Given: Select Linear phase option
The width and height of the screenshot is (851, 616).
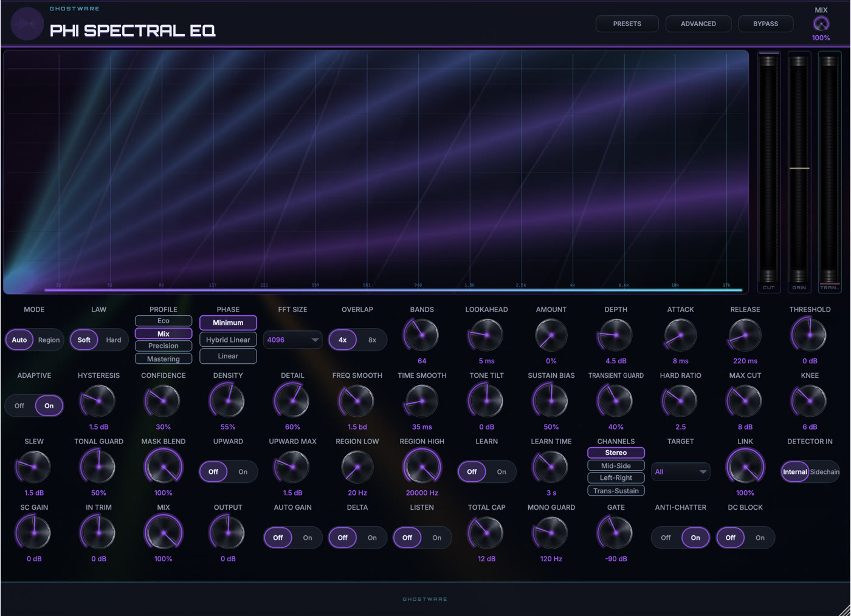Looking at the screenshot, I should [228, 356].
